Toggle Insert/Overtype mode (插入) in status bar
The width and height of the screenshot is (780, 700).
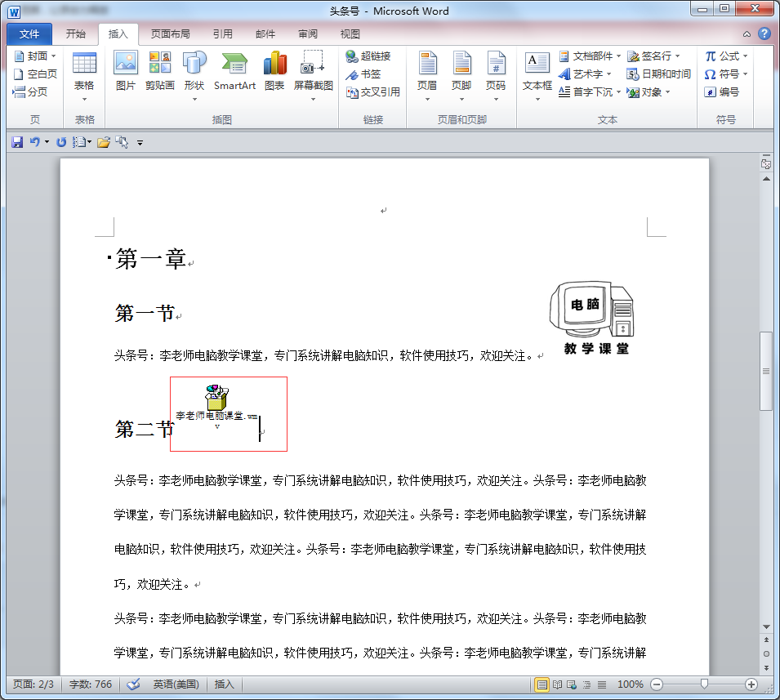pos(224,684)
